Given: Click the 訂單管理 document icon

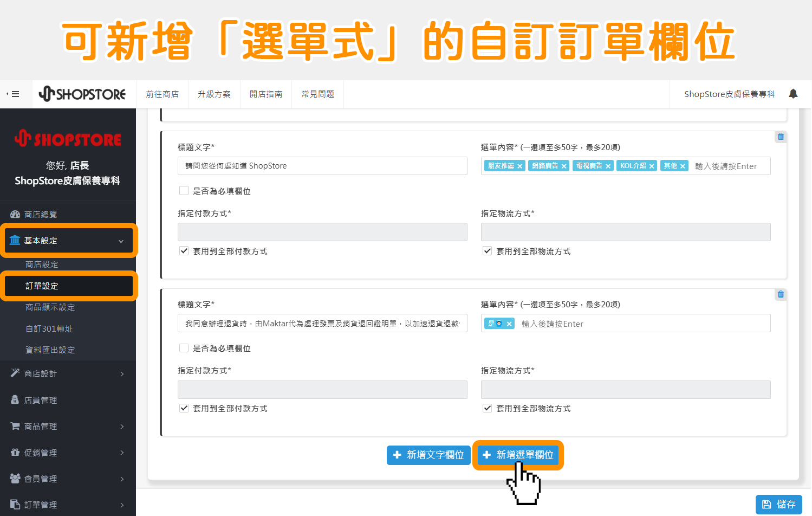Looking at the screenshot, I should click(15, 504).
